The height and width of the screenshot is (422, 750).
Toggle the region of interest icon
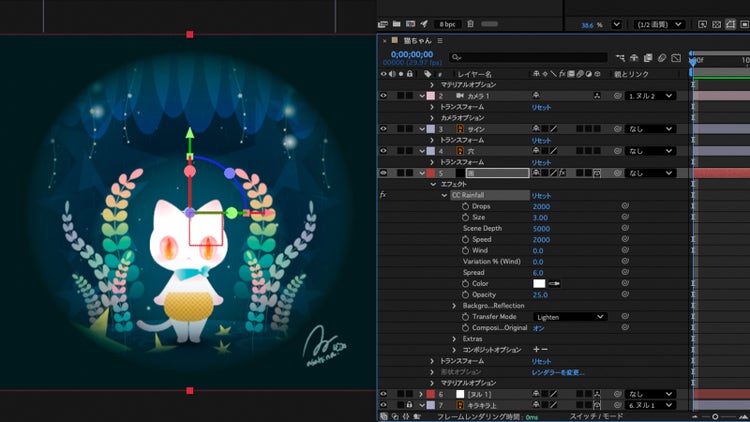pyautogui.click(x=745, y=24)
